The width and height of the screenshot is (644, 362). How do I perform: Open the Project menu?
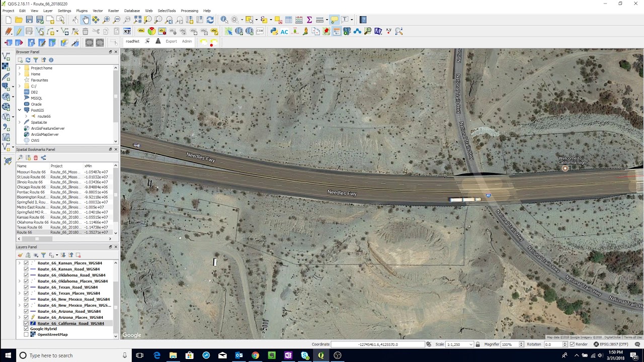tap(8, 11)
